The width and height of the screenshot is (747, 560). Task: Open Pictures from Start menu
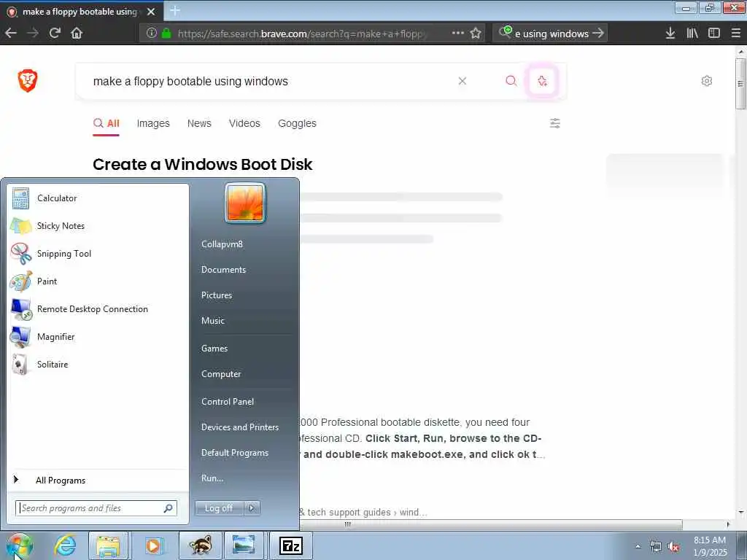(x=217, y=295)
